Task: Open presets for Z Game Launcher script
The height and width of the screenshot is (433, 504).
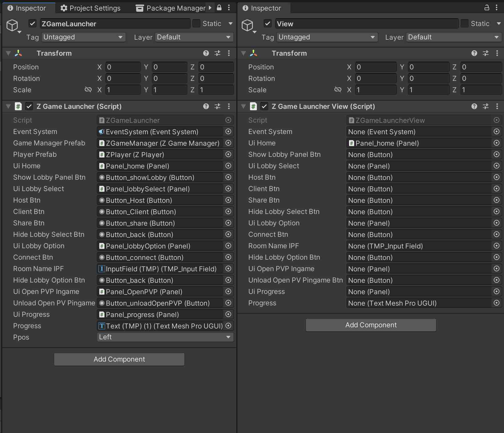Action: 217,107
